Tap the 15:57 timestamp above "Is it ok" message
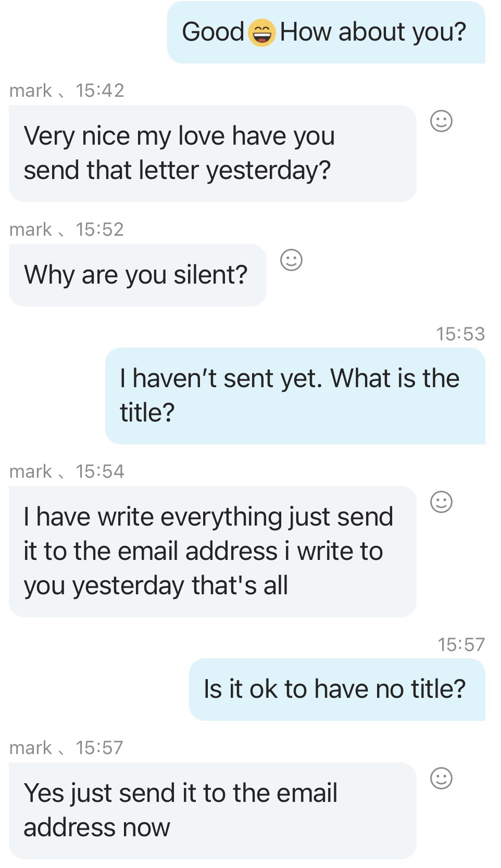This screenshot has width=501, height=868. pyautogui.click(x=461, y=645)
